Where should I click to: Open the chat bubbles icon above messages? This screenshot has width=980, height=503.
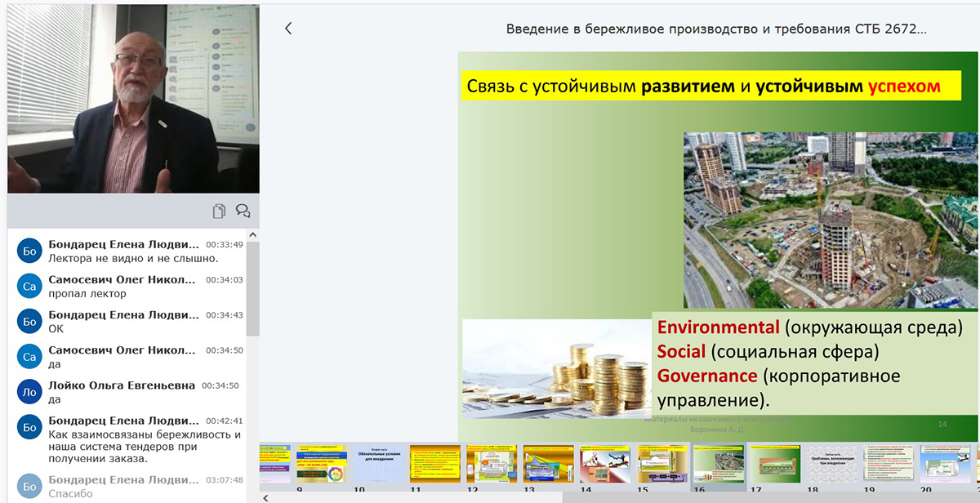click(243, 211)
